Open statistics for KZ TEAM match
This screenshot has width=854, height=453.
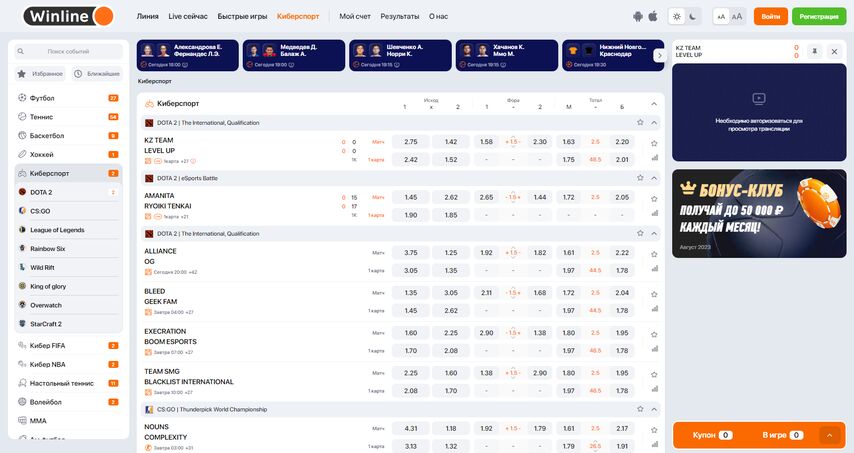click(654, 158)
